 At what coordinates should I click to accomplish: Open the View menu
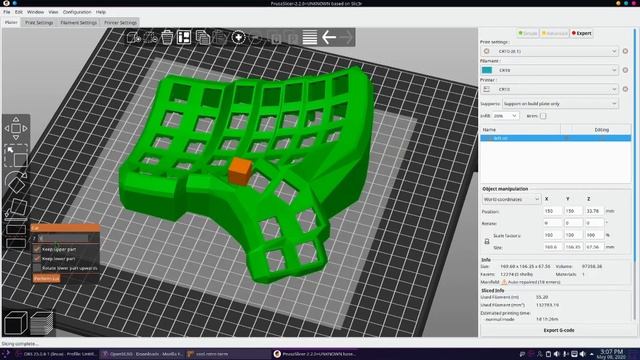click(x=53, y=12)
